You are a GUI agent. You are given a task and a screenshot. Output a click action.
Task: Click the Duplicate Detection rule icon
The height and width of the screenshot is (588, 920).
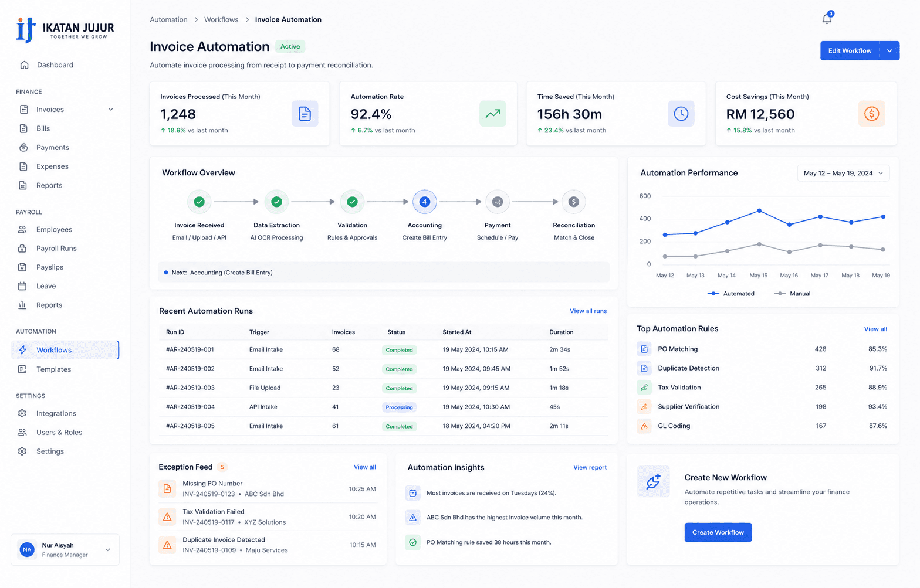pyautogui.click(x=644, y=368)
